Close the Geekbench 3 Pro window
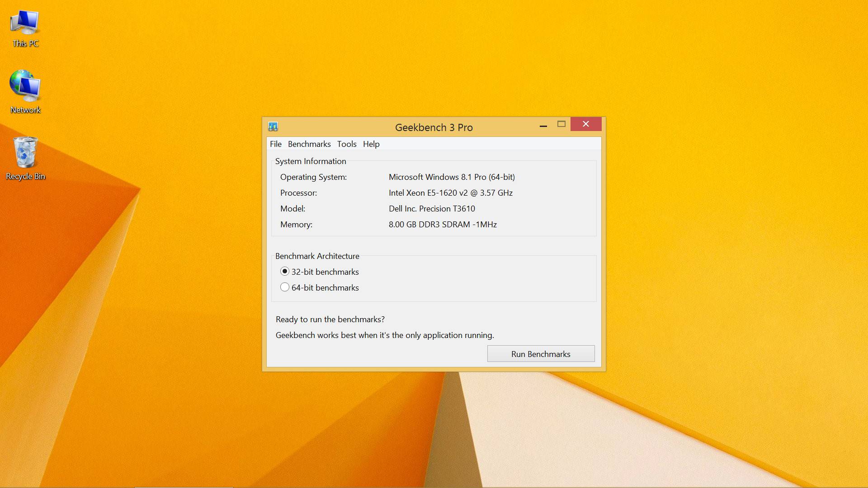The width and height of the screenshot is (868, 488). [586, 124]
